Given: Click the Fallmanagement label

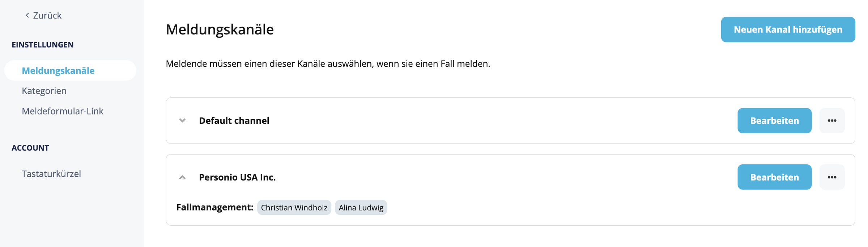Looking at the screenshot, I should point(215,207).
